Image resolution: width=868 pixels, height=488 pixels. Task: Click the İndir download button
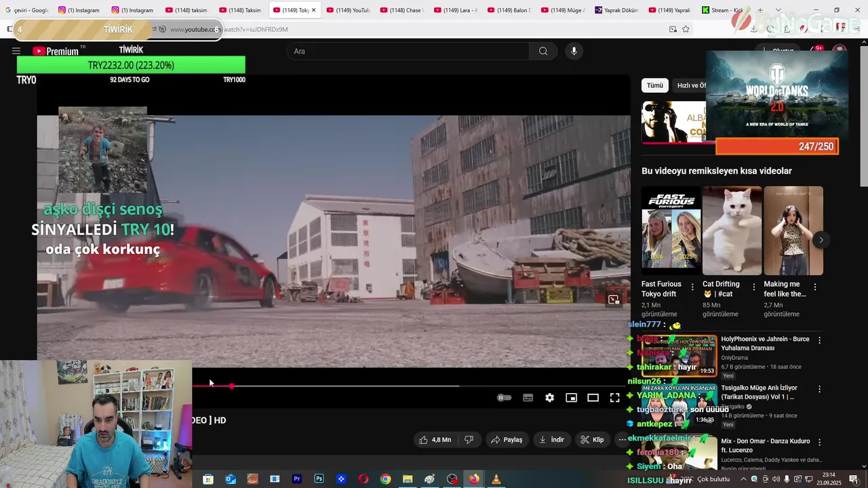coord(551,440)
